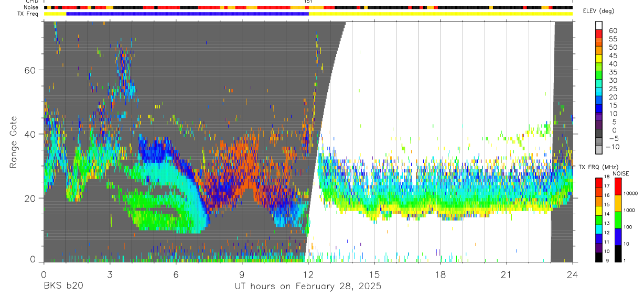Viewport: 644px width, 297px height.
Task: Click the 'ELEV (deg)' color bar title
Action: pos(599,11)
